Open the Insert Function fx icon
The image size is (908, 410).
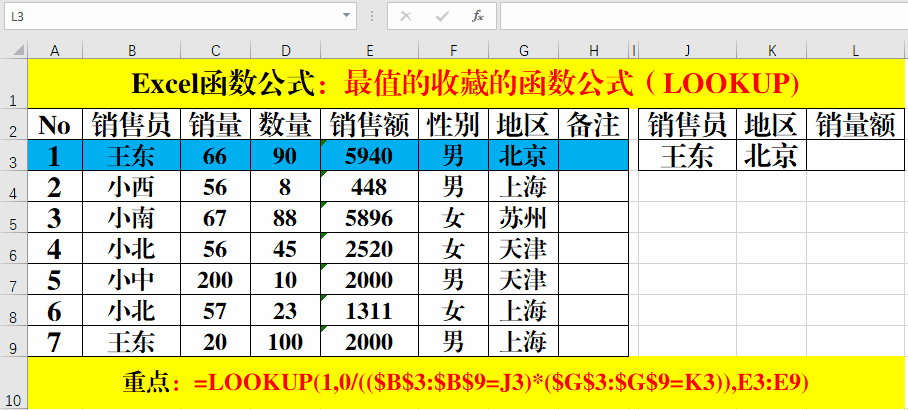tap(478, 16)
